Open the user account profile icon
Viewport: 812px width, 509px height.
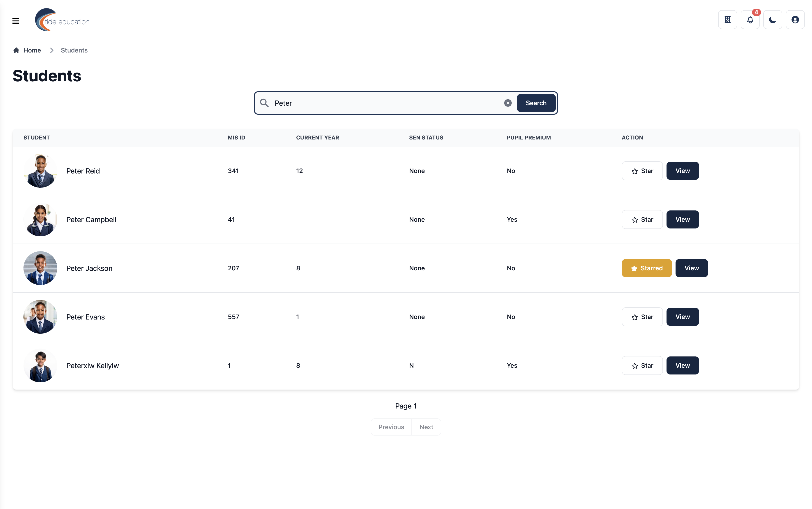click(x=795, y=20)
